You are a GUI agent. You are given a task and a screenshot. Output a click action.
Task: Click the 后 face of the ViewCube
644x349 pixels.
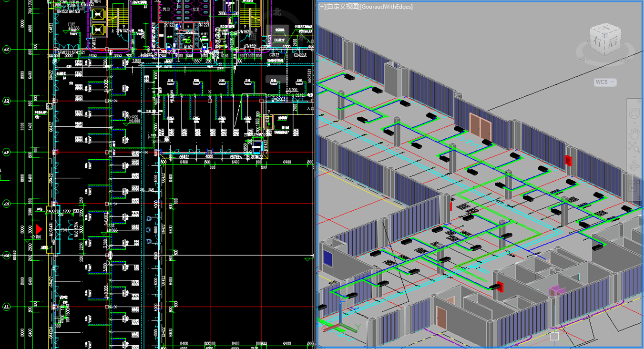click(x=613, y=41)
